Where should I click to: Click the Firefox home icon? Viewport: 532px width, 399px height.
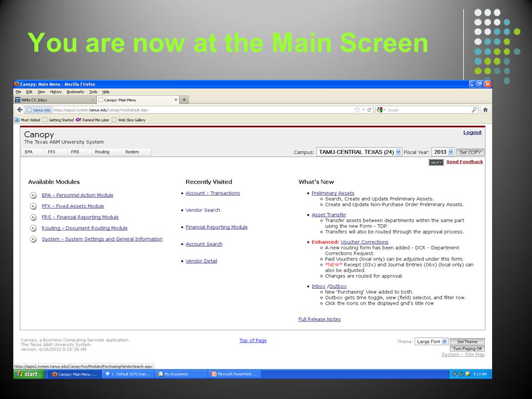point(485,110)
